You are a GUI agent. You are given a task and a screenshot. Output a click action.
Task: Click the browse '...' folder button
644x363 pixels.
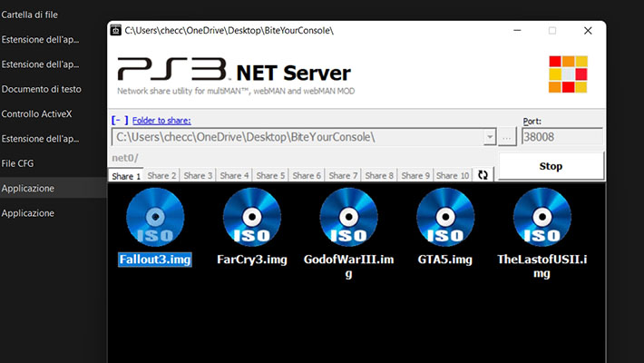(507, 137)
